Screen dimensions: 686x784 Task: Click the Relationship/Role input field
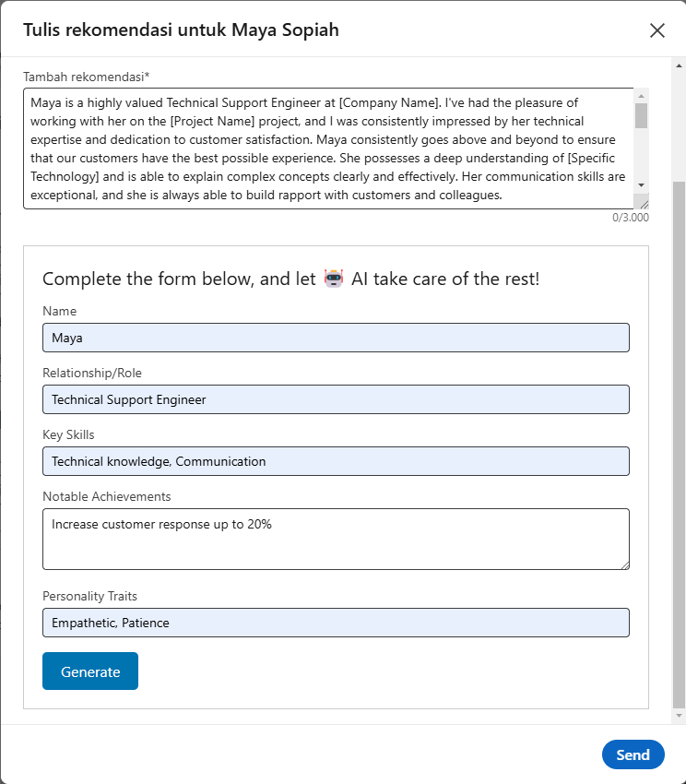click(336, 399)
